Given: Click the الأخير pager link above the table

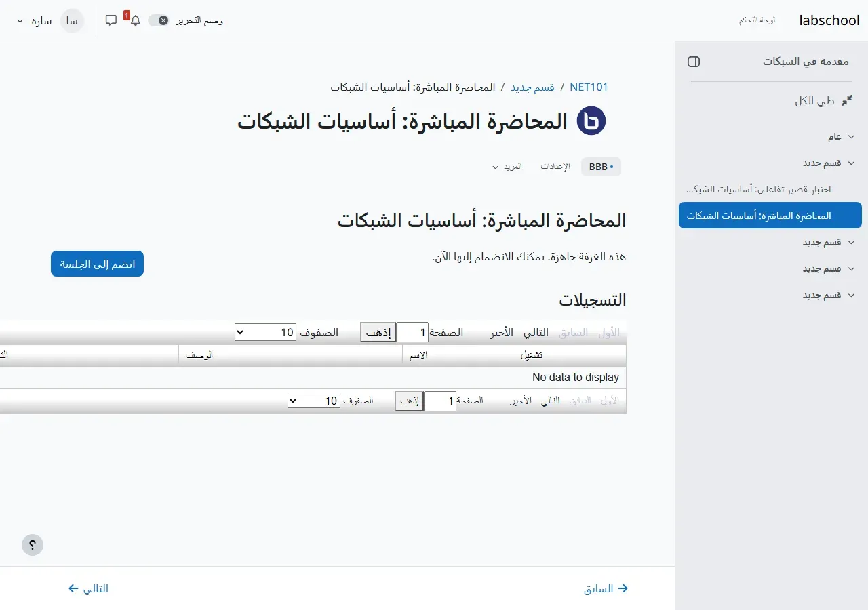Looking at the screenshot, I should pyautogui.click(x=502, y=332).
